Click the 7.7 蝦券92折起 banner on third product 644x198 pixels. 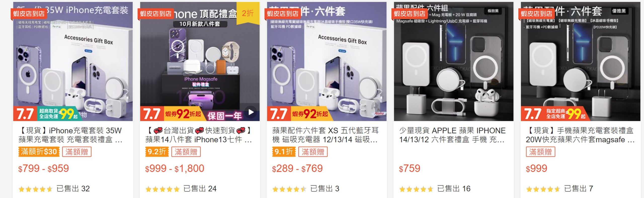[299, 114]
